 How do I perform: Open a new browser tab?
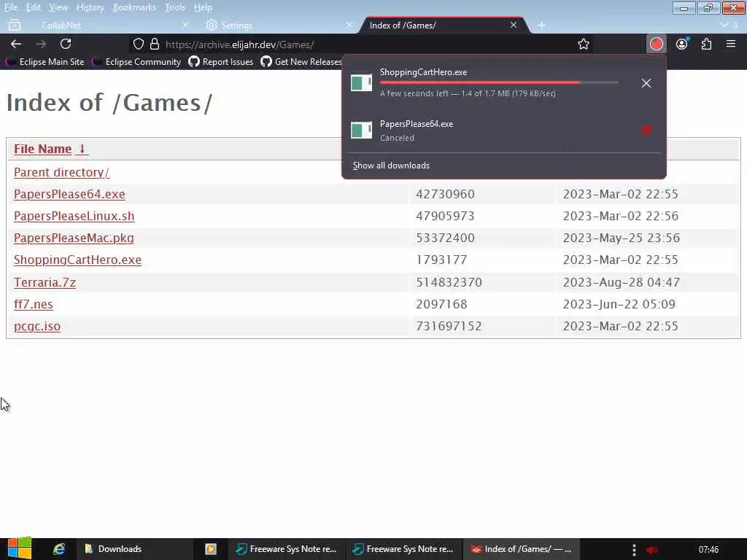[541, 26]
